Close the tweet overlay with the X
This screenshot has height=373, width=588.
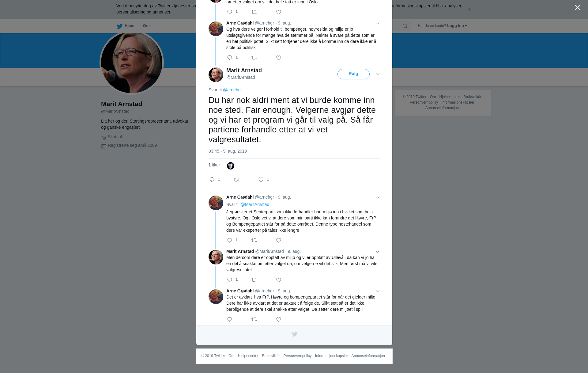coord(578,8)
